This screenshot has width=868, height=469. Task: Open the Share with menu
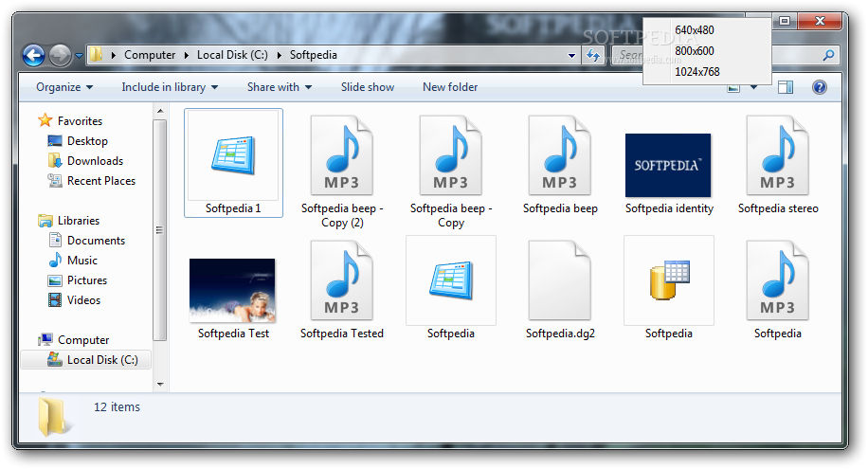[x=279, y=87]
